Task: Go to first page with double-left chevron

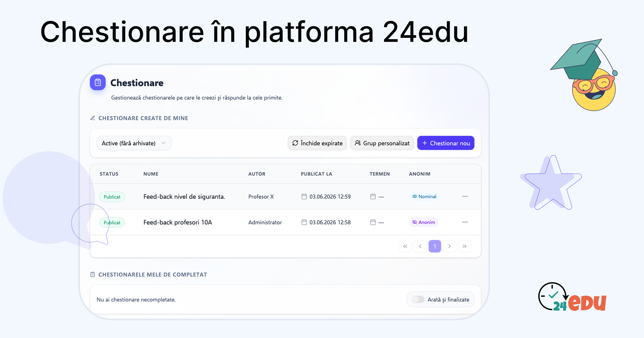Action: coord(405,246)
